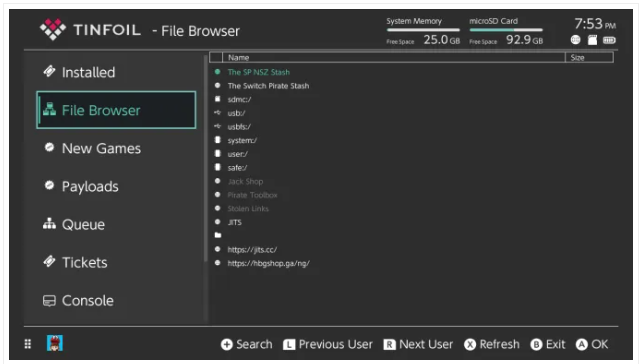Viewport: 639px width, 364px height.
Task: Select the Stolen Links entry
Action: (x=248, y=209)
